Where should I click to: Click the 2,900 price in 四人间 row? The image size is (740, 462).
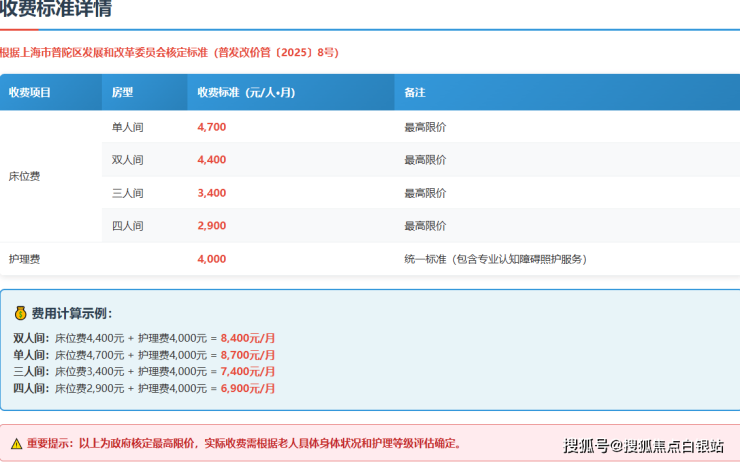point(212,226)
